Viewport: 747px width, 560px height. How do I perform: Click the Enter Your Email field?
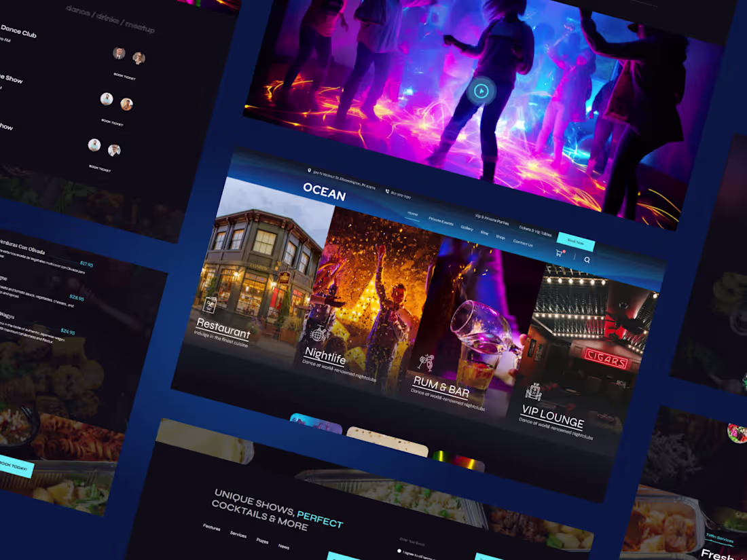[x=412, y=542]
